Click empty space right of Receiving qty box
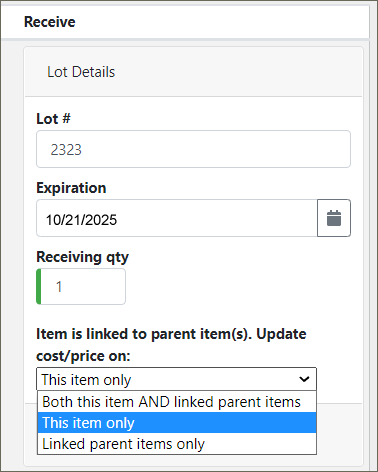378x472 pixels. (x=238, y=286)
